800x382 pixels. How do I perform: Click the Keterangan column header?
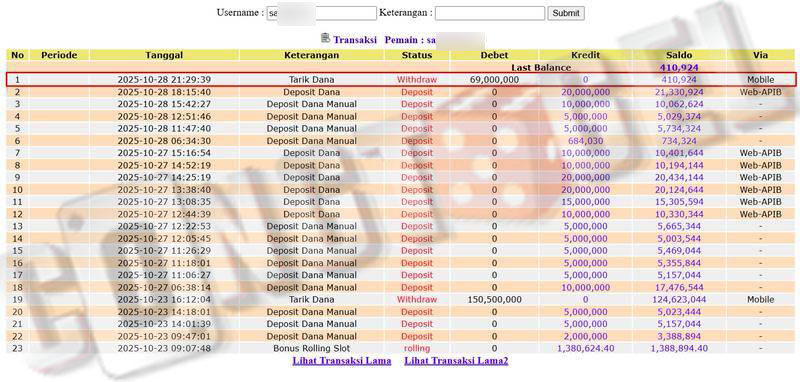point(312,55)
